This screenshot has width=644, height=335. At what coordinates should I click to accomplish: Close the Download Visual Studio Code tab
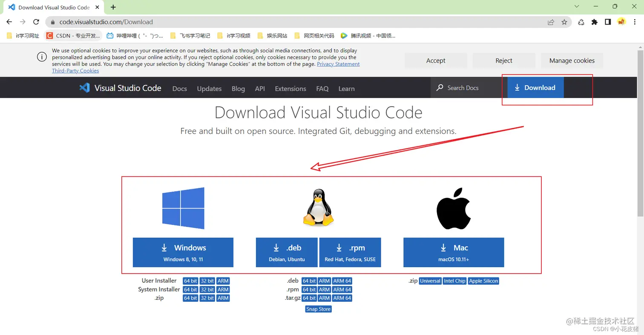pyautogui.click(x=98, y=7)
